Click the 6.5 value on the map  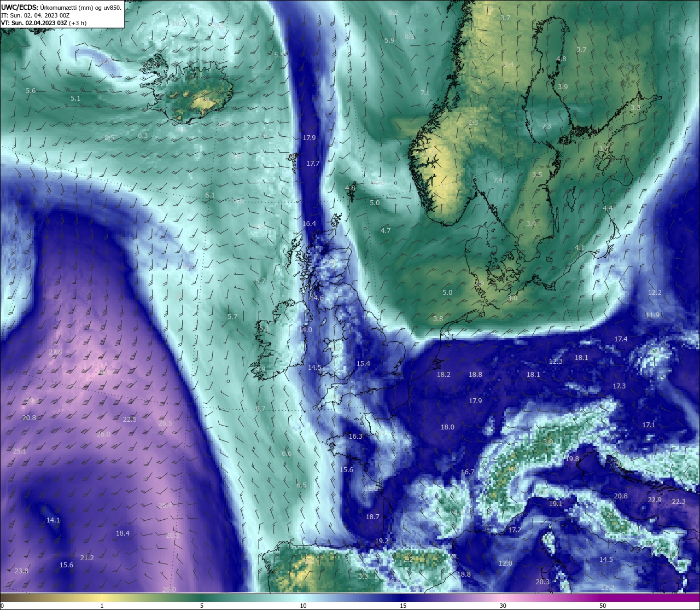click(301, 485)
